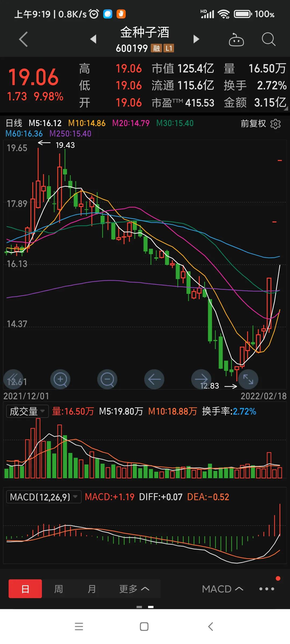Tap stock name 金种子酒
This screenshot has width=290, height=644.
coord(145,32)
